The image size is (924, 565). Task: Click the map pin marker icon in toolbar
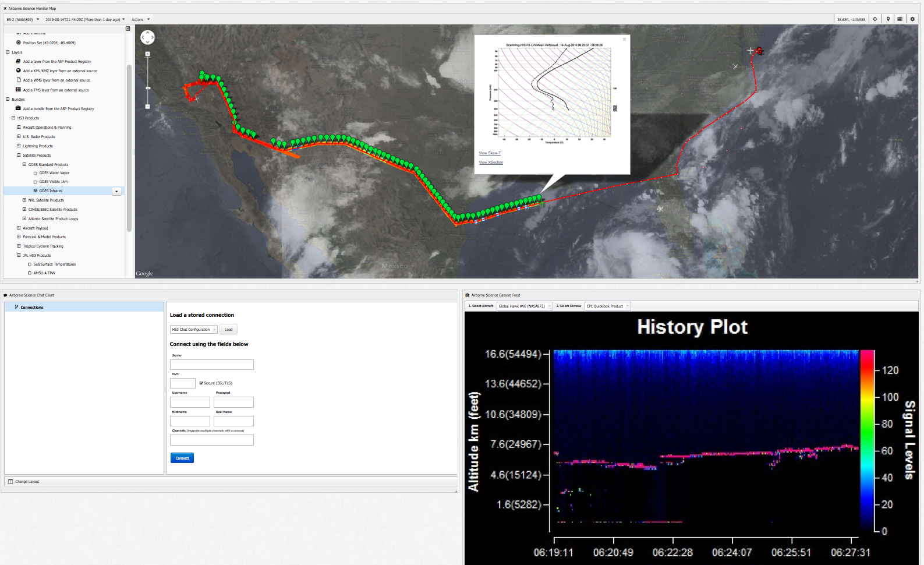pyautogui.click(x=888, y=19)
